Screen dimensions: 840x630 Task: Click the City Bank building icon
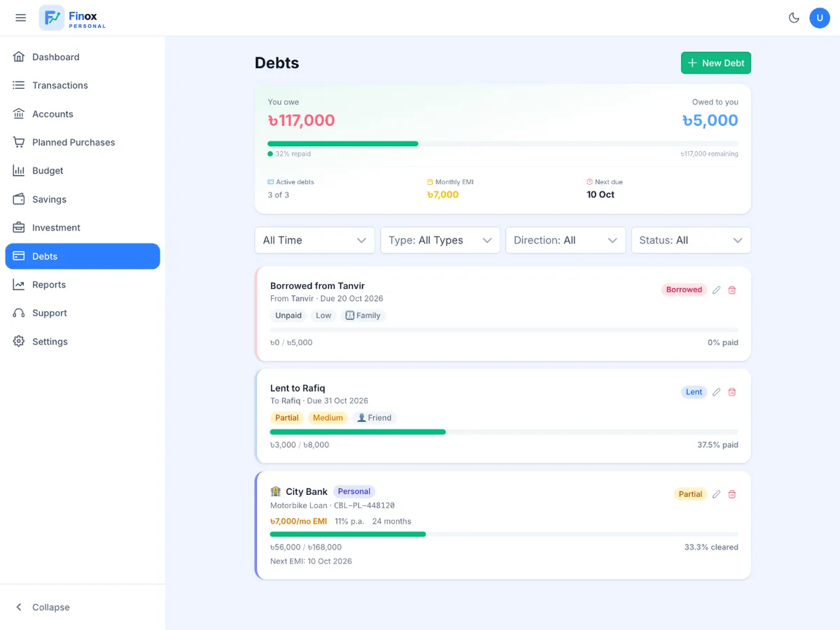276,491
